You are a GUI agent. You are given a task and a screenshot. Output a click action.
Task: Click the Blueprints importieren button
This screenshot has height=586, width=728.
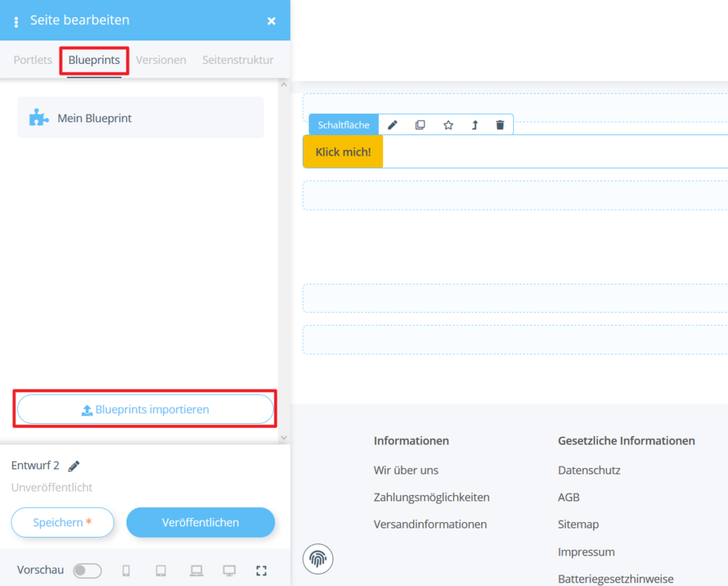coord(145,410)
